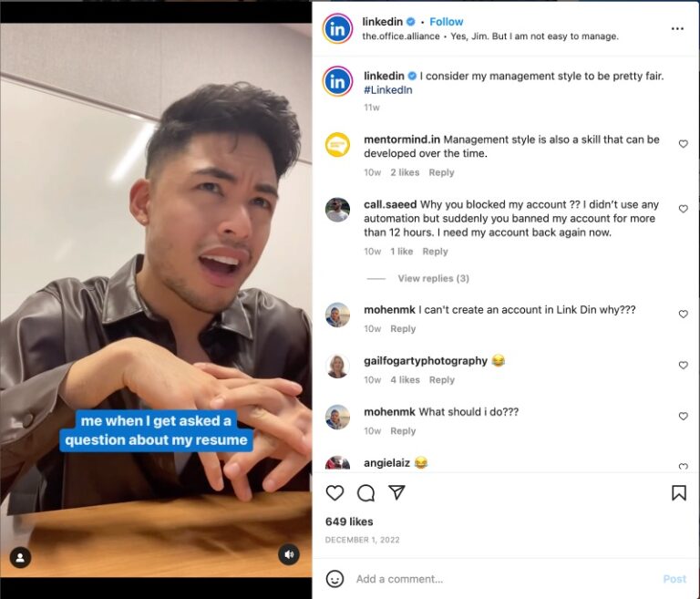Expand View replies (3)
This screenshot has height=599, width=700.
point(433,278)
